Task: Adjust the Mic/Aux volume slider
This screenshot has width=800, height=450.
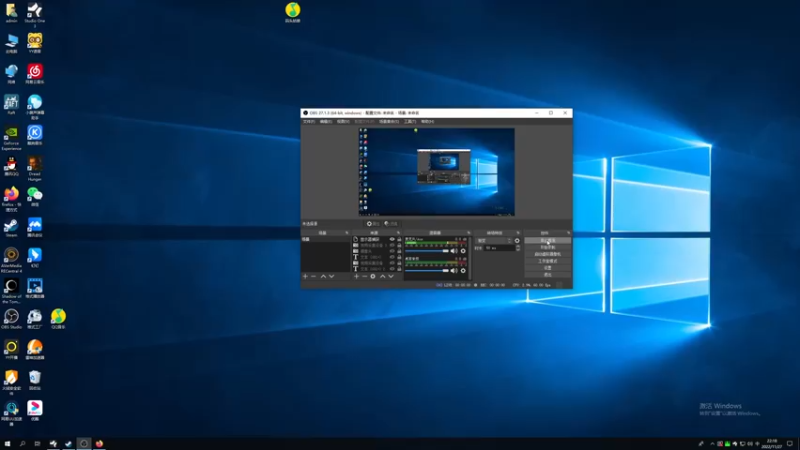Action: click(427, 251)
